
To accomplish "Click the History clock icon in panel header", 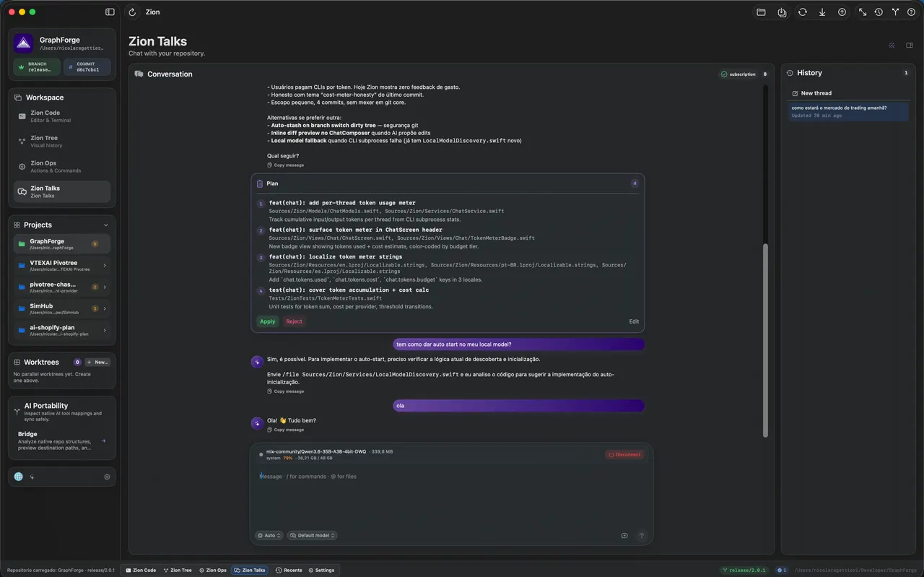I will pos(790,73).
